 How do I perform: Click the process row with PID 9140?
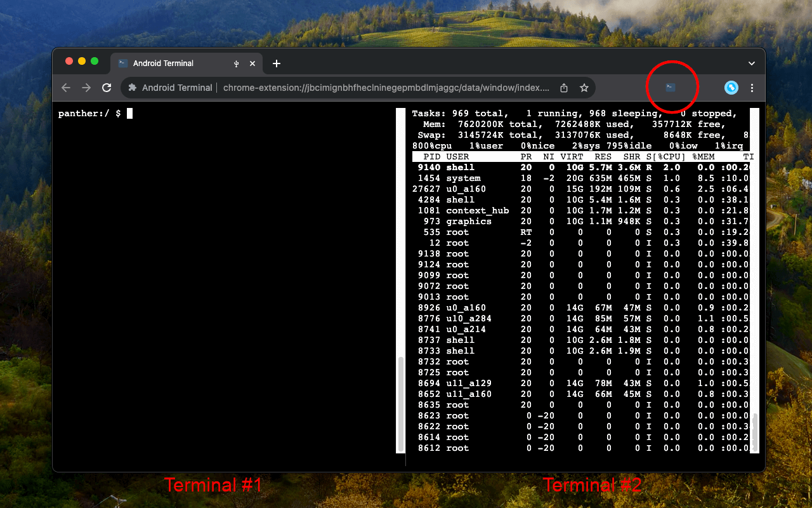click(571, 168)
